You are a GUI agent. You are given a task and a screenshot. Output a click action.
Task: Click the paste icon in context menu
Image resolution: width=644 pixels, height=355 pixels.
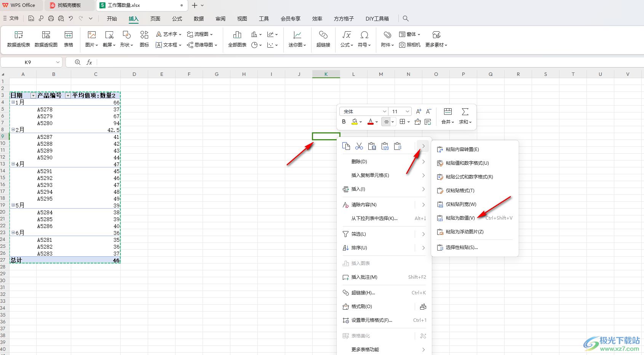[372, 146]
